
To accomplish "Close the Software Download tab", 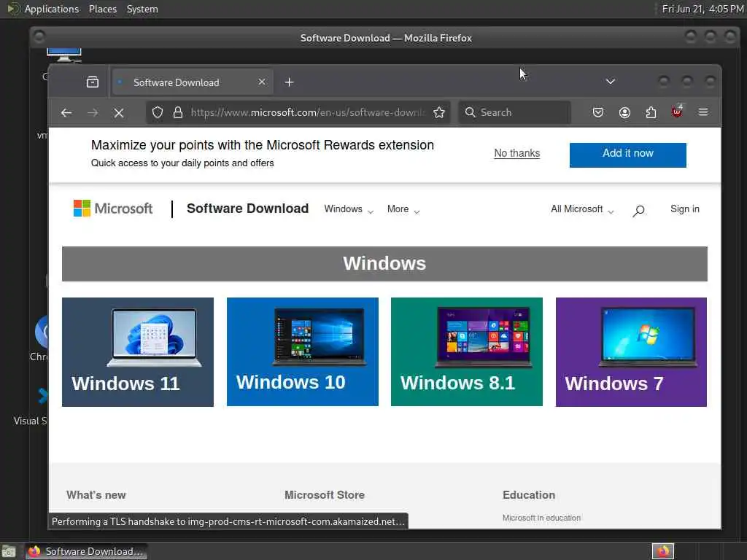I will tap(262, 82).
